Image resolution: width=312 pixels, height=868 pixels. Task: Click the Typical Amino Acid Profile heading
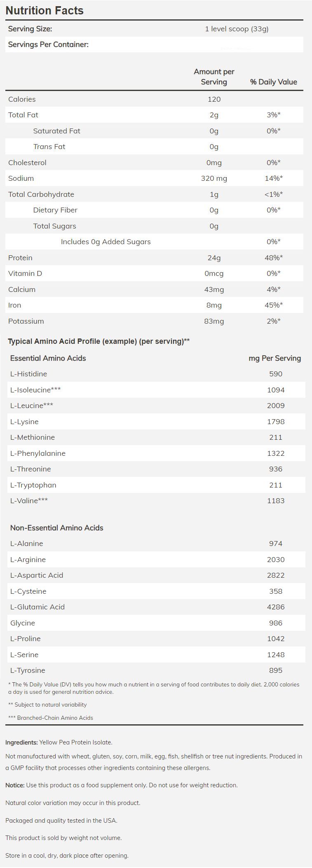tap(99, 341)
